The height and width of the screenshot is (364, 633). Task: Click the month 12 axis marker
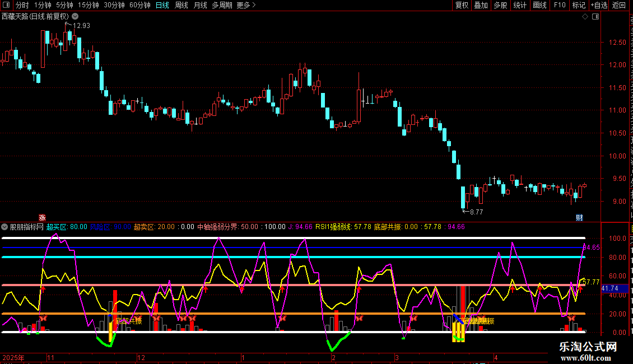pyautogui.click(x=141, y=357)
